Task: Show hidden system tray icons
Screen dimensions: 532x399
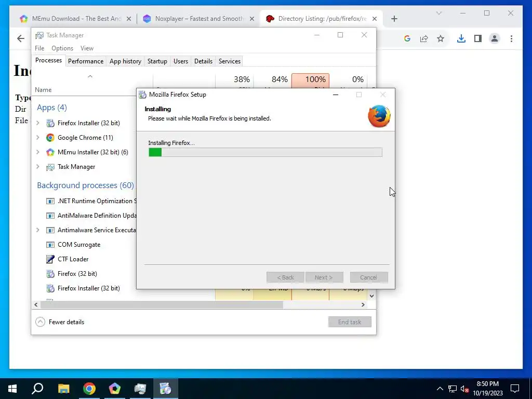Action: coord(440,389)
